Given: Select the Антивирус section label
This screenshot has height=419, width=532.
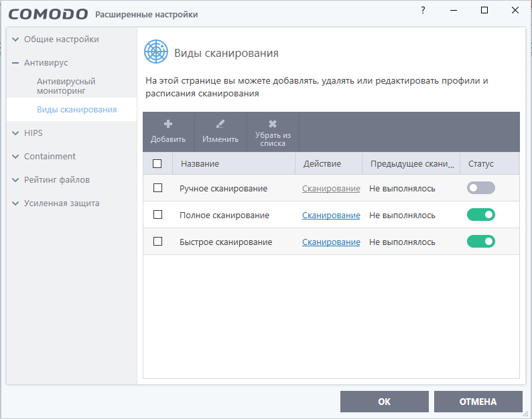Looking at the screenshot, I should (46, 63).
